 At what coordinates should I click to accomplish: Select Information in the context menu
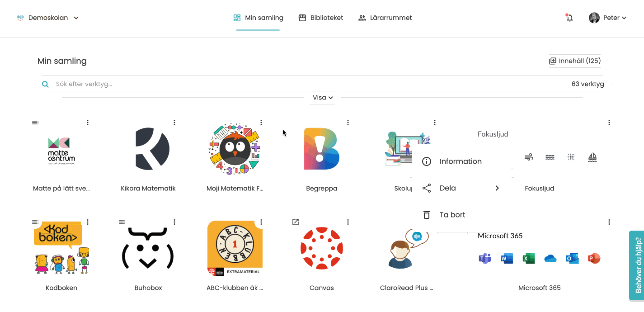[x=461, y=161]
